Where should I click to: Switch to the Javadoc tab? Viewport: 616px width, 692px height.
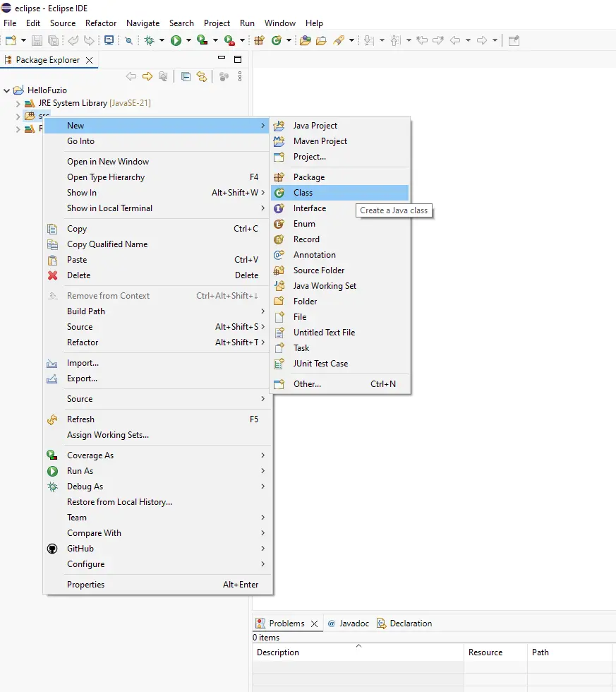[x=349, y=624]
